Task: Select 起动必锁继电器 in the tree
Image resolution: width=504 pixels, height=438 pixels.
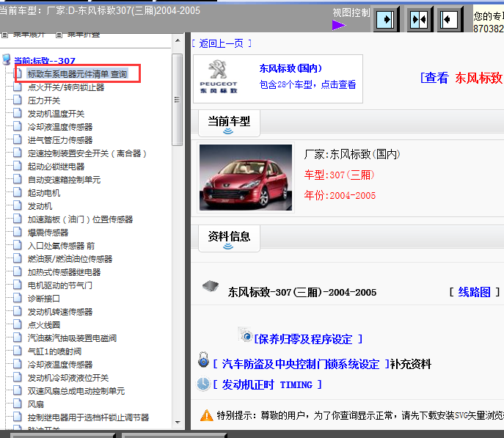Action: click(56, 167)
